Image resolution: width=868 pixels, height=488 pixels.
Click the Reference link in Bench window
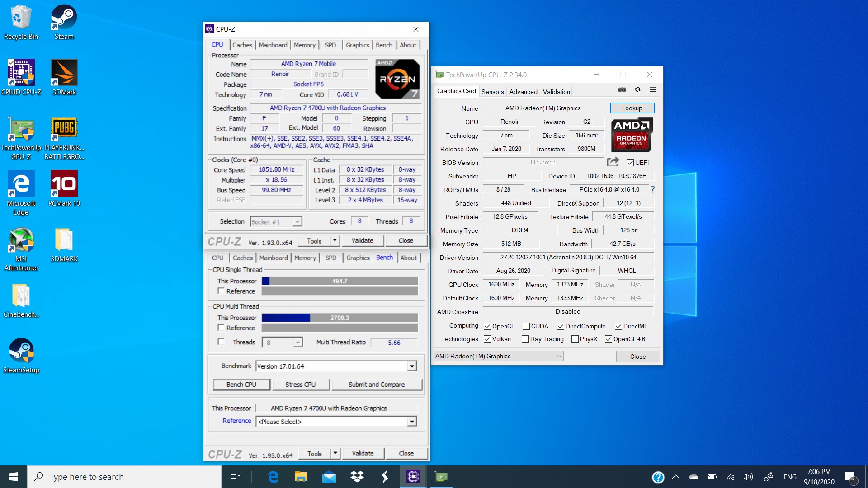click(236, 421)
